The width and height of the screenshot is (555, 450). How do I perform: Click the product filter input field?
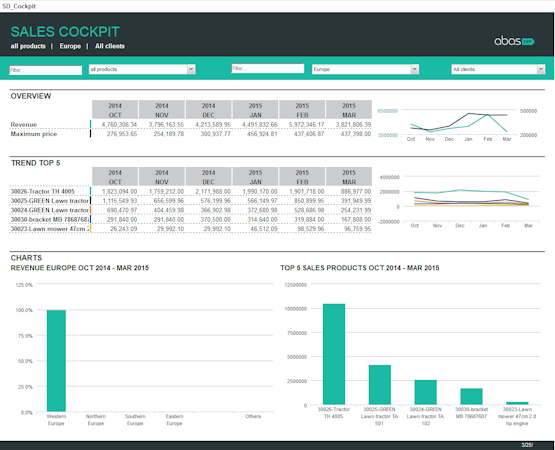46,70
